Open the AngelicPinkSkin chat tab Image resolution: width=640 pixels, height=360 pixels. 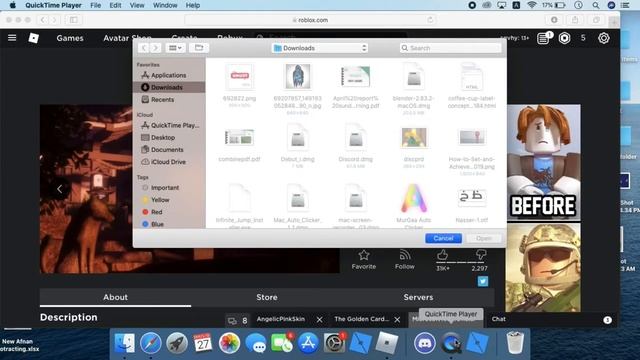pos(281,319)
